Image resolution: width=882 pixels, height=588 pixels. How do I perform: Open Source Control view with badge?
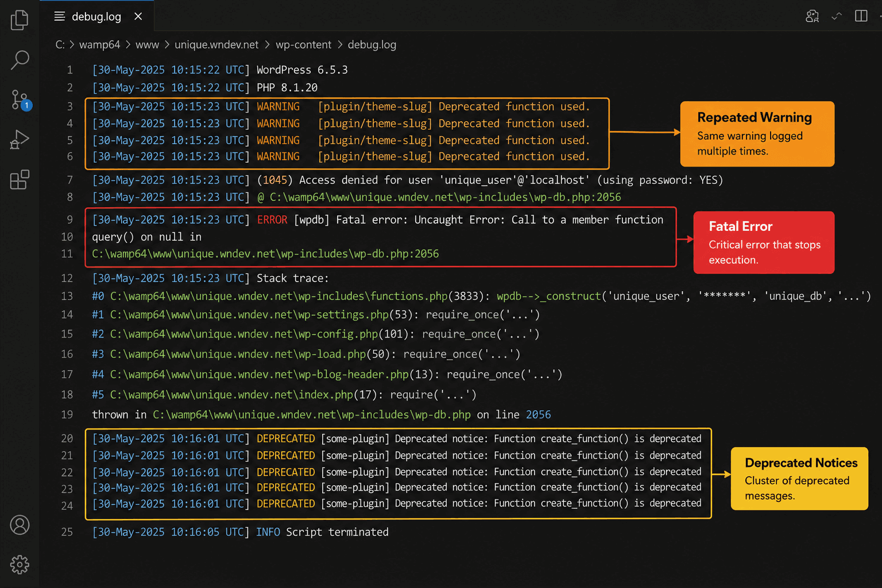pyautogui.click(x=21, y=100)
